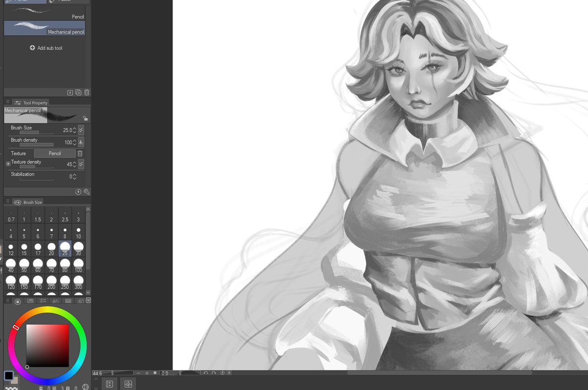Open color panel menu icon
This screenshot has width=588, height=390.
(x=7, y=301)
